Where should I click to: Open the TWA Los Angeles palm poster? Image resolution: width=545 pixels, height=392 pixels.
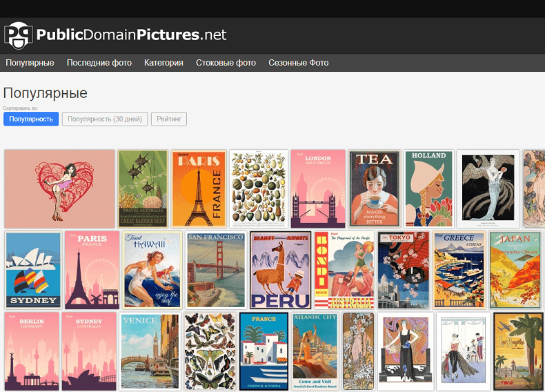point(518,351)
